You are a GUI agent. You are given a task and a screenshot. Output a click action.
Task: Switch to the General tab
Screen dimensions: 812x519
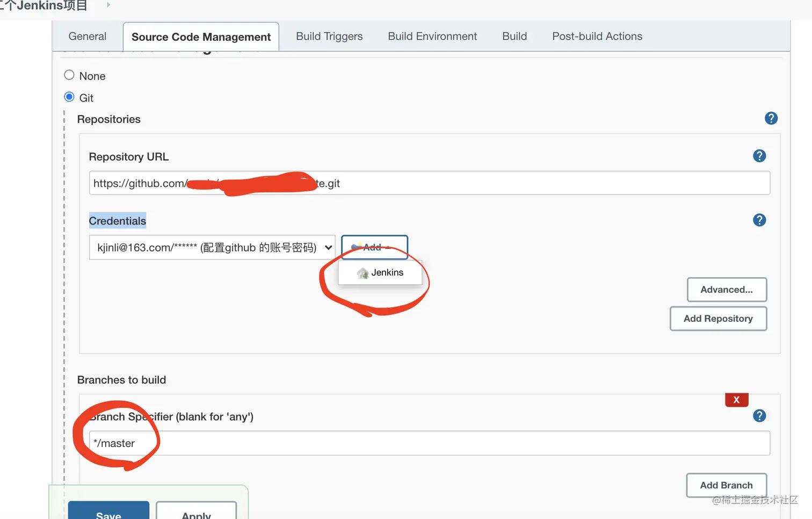tap(88, 36)
